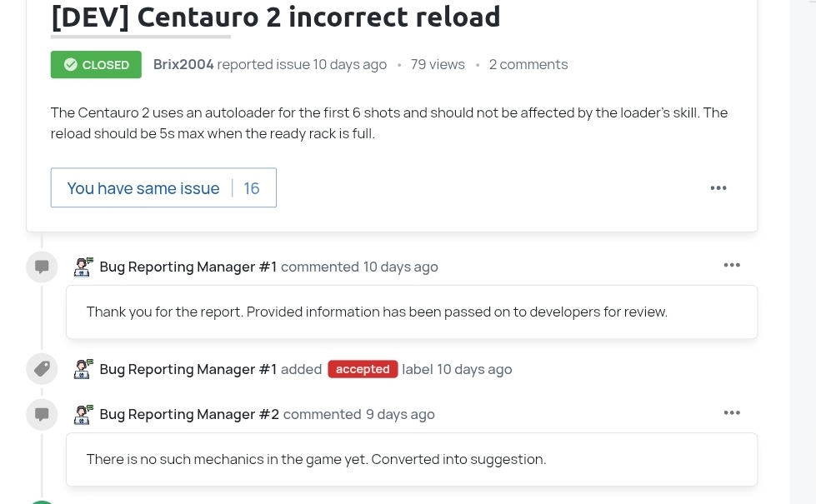Open the issue's three-dot options menu
The width and height of the screenshot is (816, 504).
coord(718,188)
